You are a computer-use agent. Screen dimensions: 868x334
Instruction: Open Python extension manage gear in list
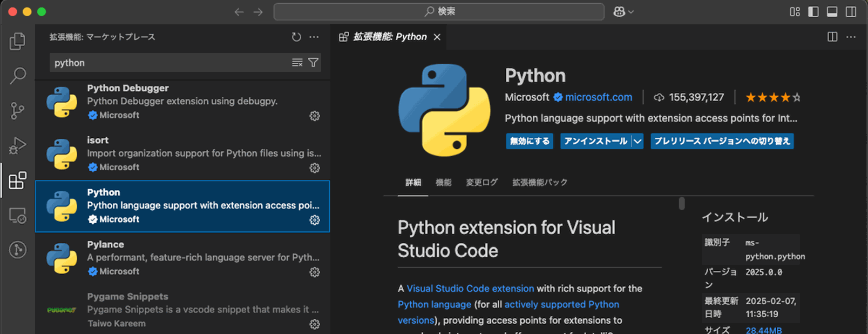315,220
